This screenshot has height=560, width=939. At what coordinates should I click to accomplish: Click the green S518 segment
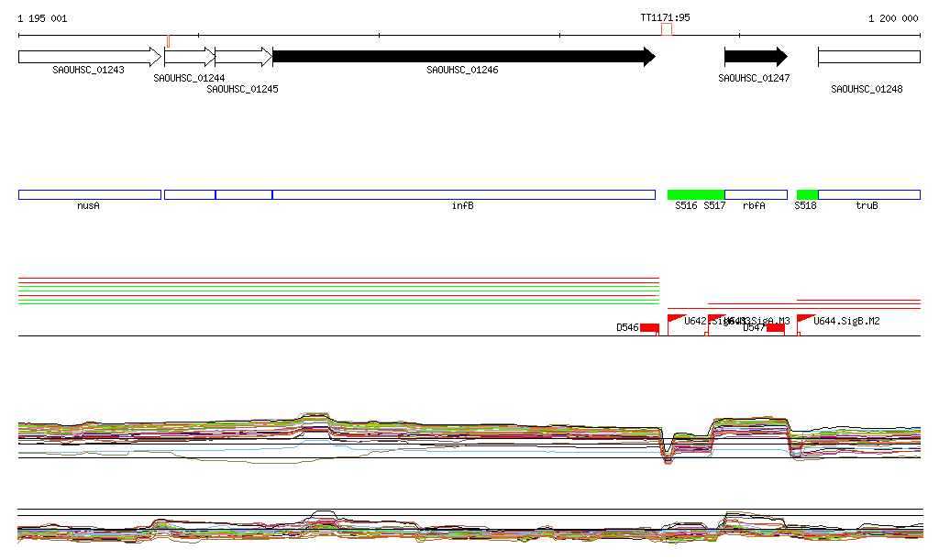coord(807,194)
